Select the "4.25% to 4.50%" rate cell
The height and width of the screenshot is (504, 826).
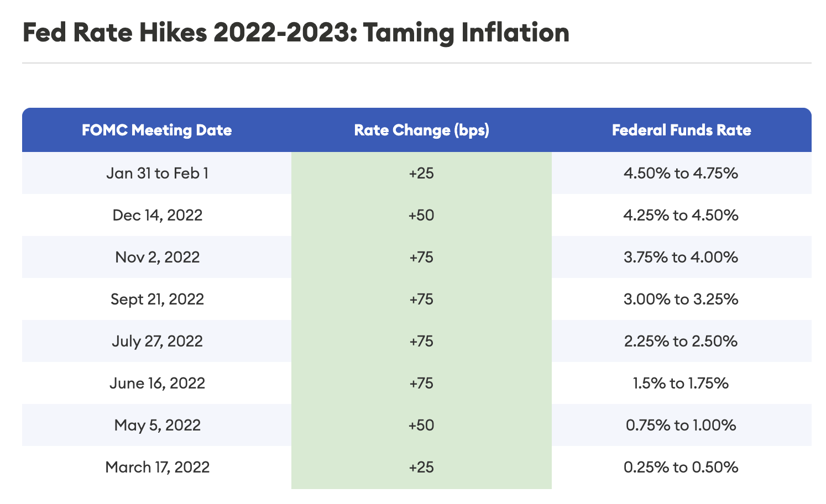(x=681, y=215)
